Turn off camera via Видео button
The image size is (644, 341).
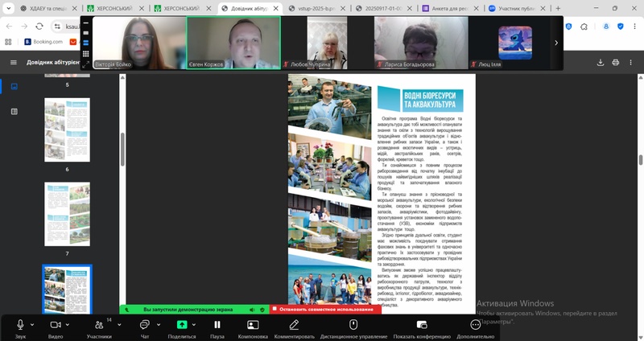click(x=56, y=325)
